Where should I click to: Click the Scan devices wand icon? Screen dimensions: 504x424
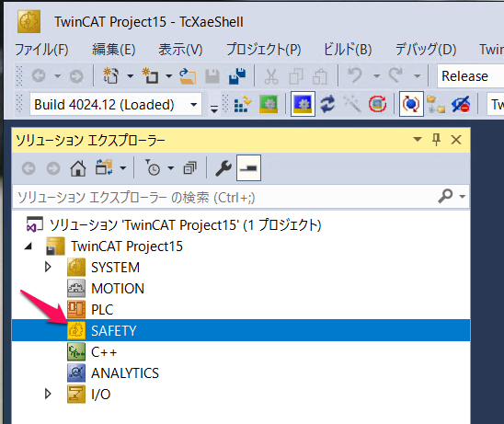[352, 104]
